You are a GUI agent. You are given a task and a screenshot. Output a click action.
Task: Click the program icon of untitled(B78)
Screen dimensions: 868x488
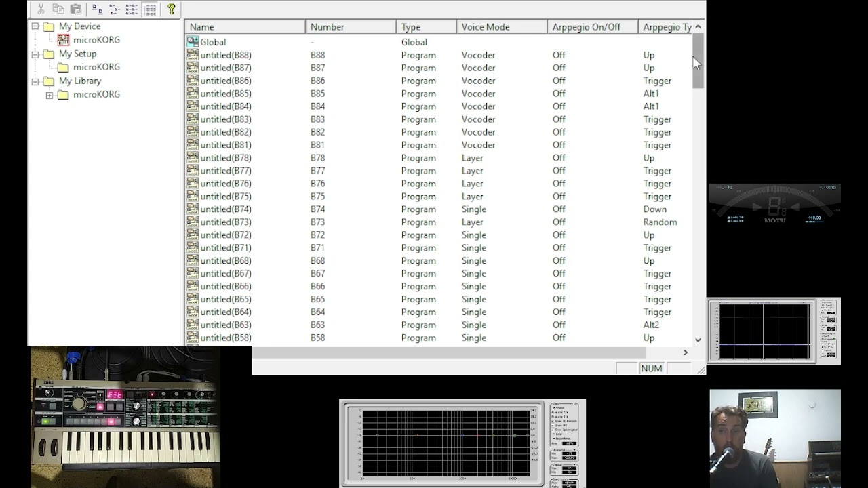tap(193, 157)
